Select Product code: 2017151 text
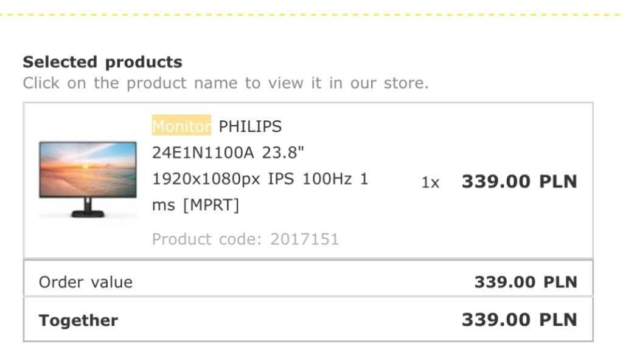623x364 pixels. [x=245, y=239]
